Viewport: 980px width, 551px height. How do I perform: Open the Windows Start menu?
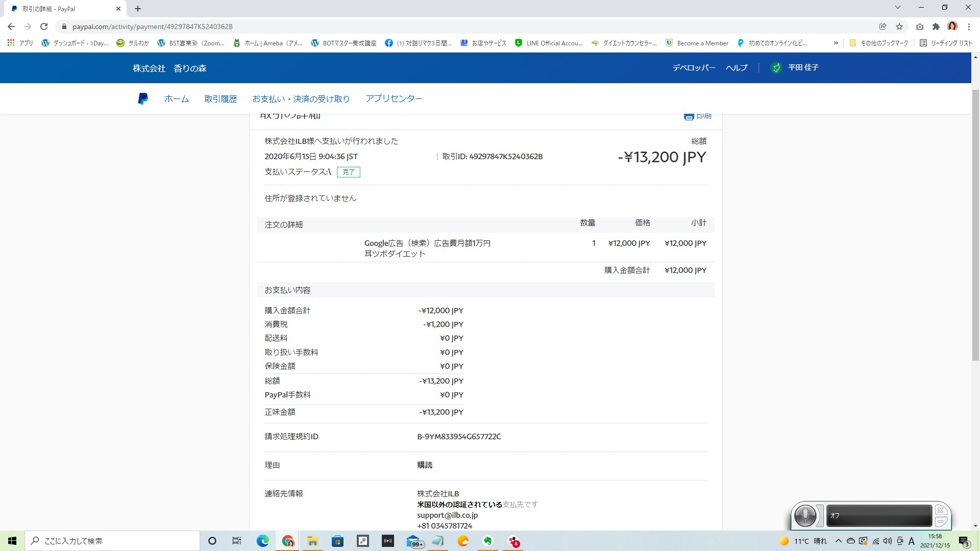click(12, 541)
